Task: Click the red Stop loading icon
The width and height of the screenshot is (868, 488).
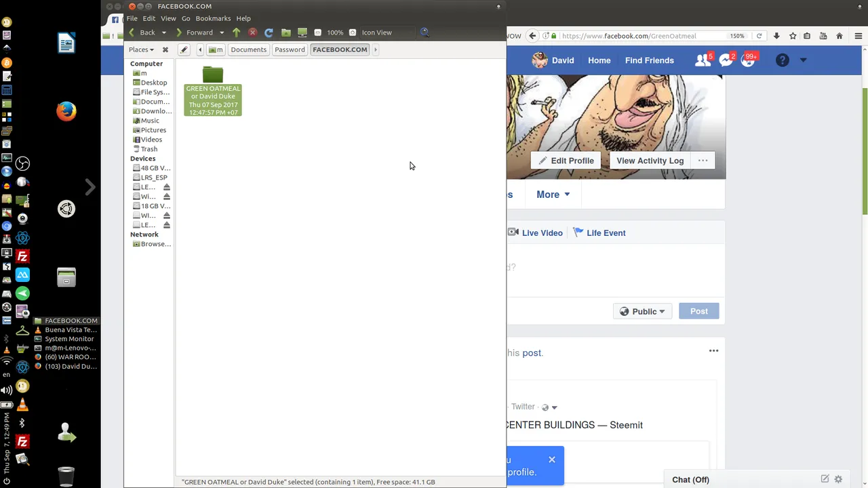Action: 252,33
